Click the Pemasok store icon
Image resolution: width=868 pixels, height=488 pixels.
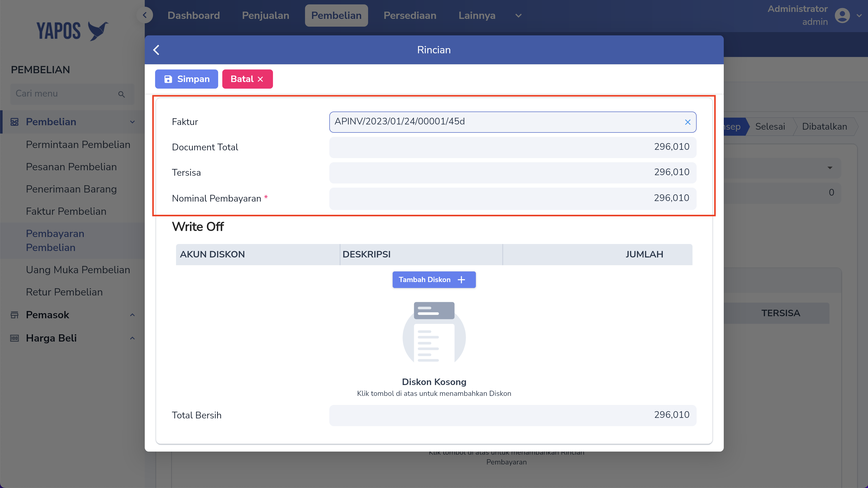(x=14, y=315)
